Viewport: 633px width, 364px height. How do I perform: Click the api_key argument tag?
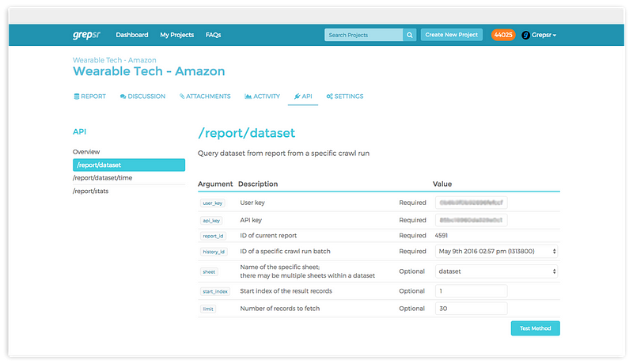[211, 221]
